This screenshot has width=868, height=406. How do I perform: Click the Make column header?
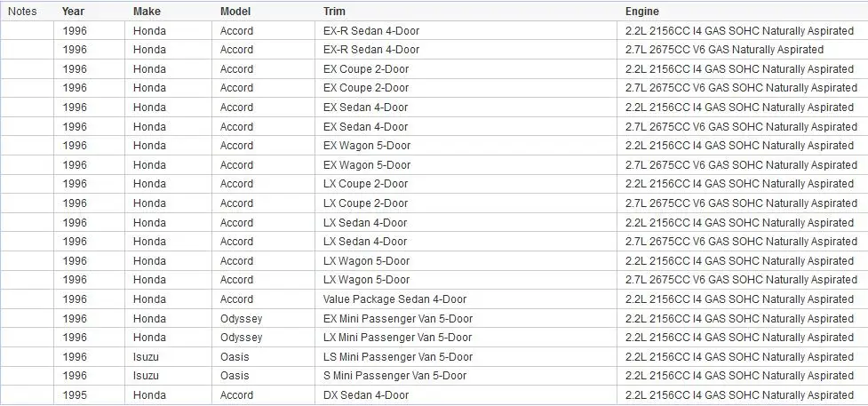pos(147,11)
